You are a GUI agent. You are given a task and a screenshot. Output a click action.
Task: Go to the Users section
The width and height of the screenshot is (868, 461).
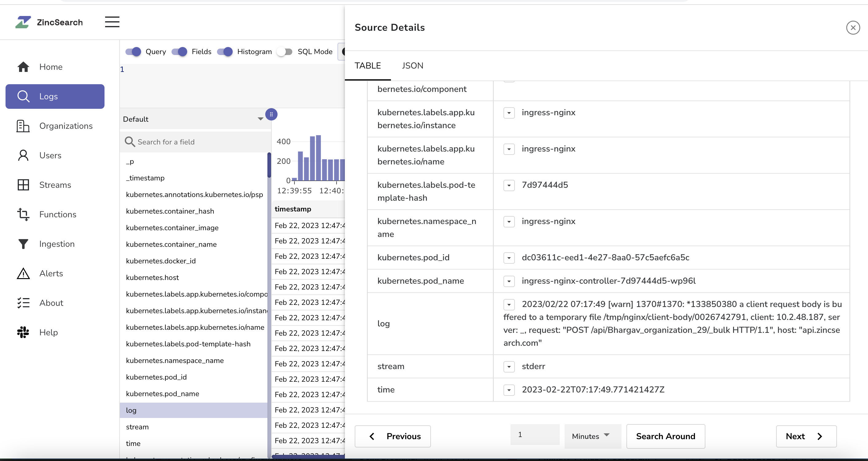pos(50,155)
